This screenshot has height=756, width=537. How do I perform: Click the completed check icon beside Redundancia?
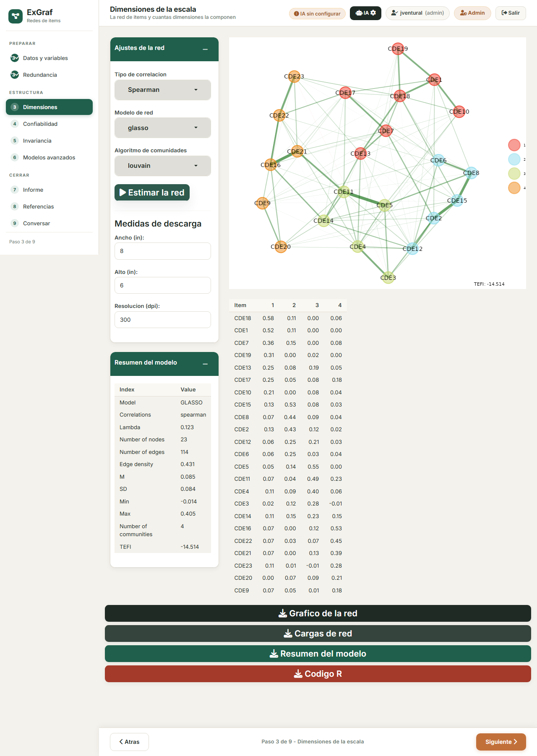(x=15, y=75)
